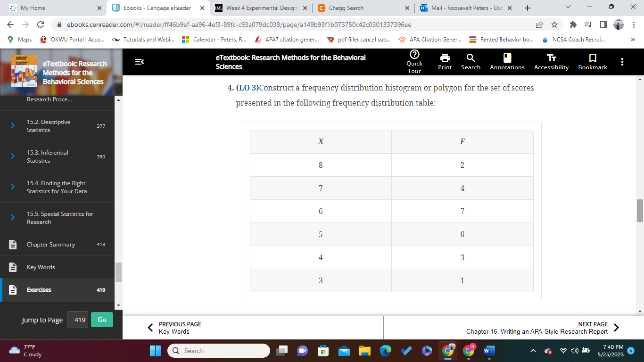
Task: Bookmark the current page
Action: (x=592, y=61)
